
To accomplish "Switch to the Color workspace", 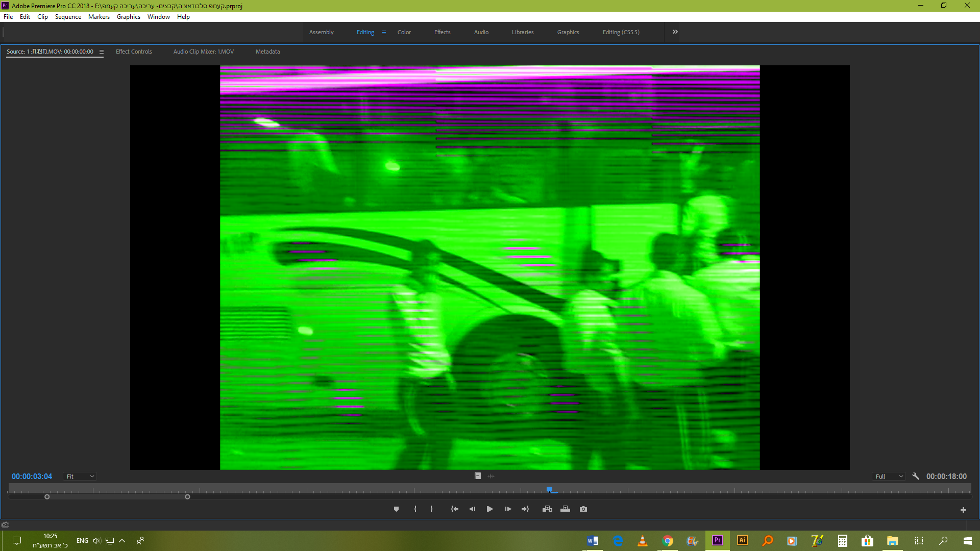I will tap(404, 32).
